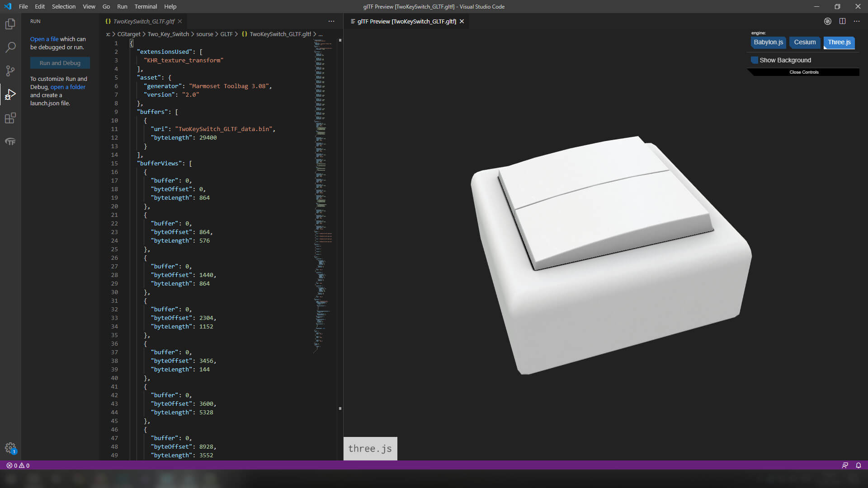Screen dimensions: 868x488
Task: Open the editor group more actions menu
Action: click(331, 21)
